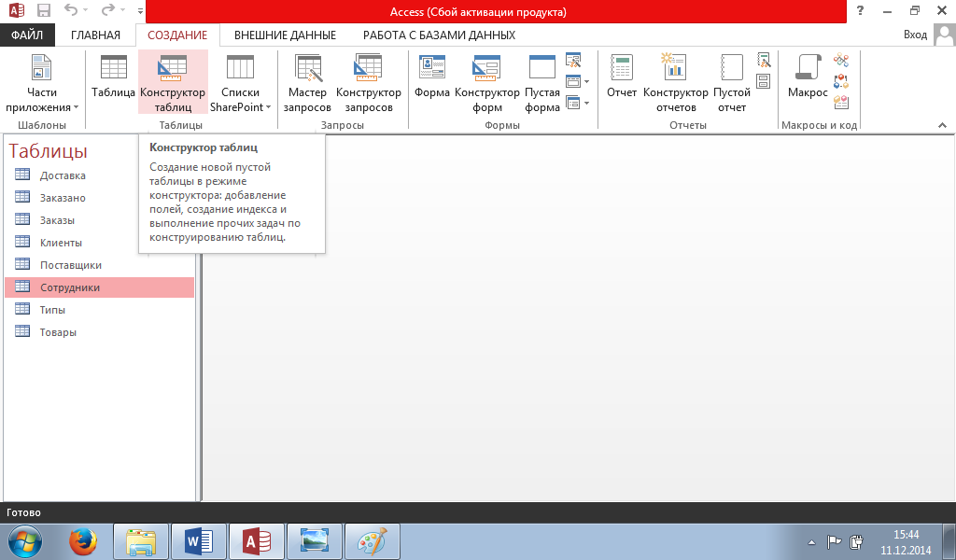Launch the Form Wizard icon in the Формы group
Viewport: 956px width, 560px height.
click(x=573, y=60)
